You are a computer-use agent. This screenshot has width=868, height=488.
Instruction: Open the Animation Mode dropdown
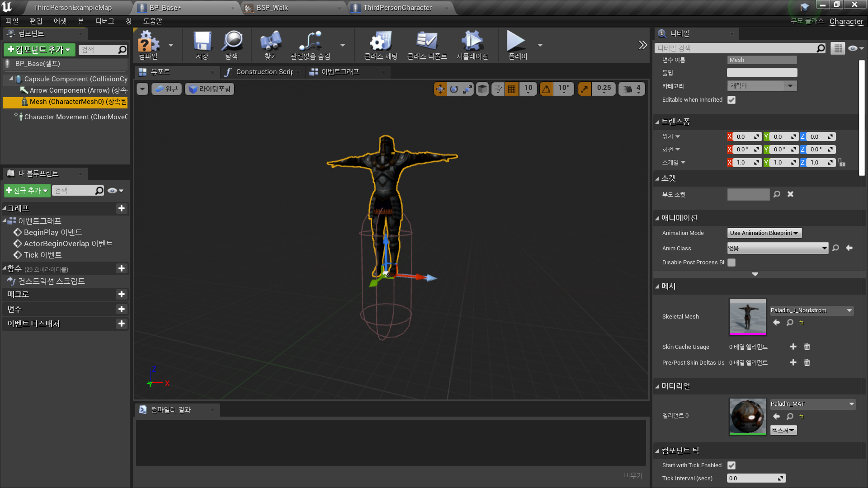tap(764, 233)
